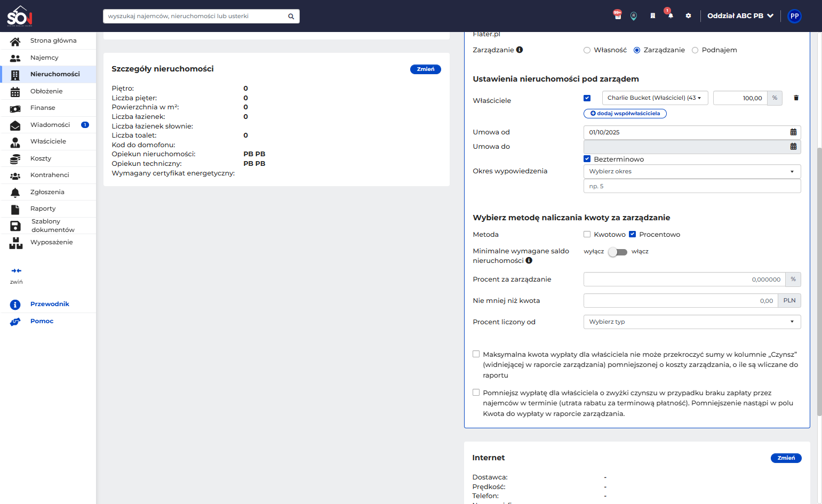Click info icon beside Minimalne wymagane saldo nieruchomości
Image resolution: width=822 pixels, height=504 pixels.
529,261
